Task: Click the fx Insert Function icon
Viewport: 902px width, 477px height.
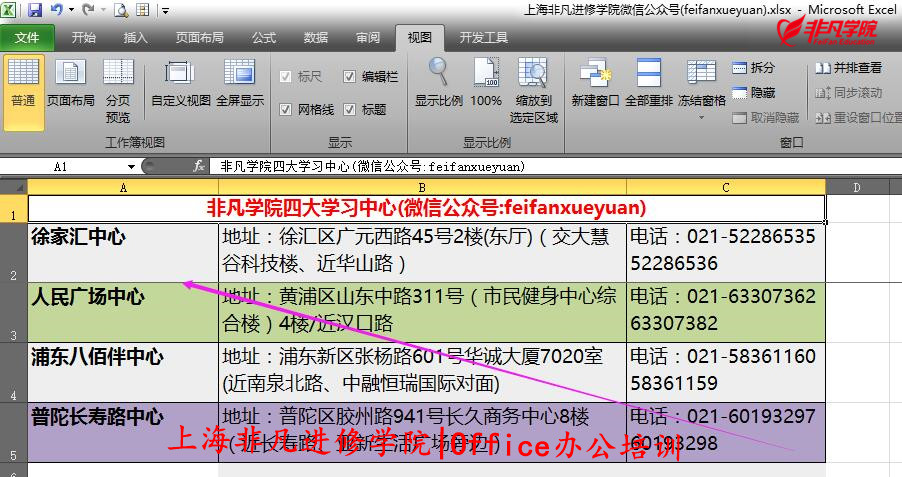Action: coord(199,167)
